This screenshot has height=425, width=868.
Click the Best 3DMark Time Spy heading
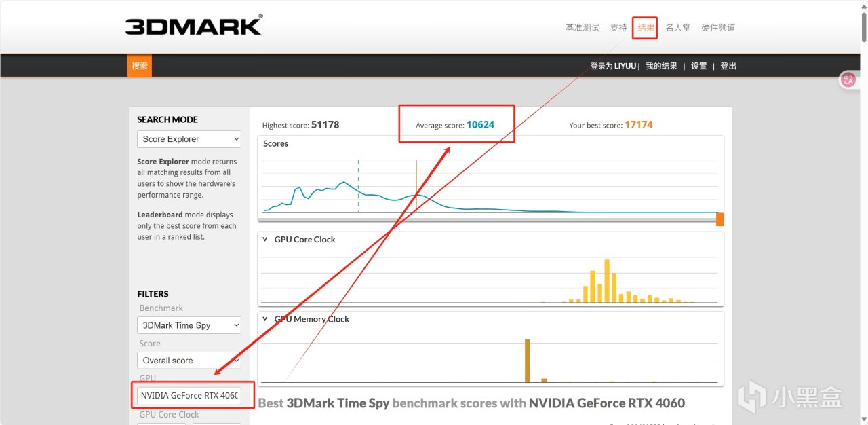[471, 403]
